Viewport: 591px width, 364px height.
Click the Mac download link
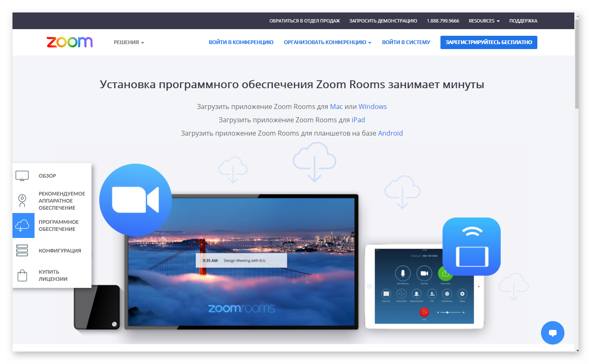tap(336, 106)
